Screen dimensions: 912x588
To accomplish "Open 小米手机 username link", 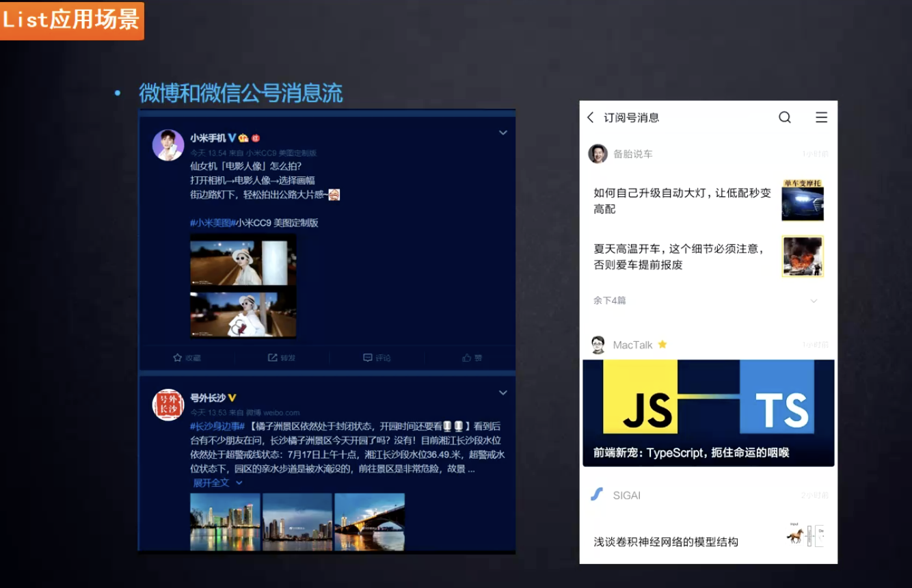I will click(208, 137).
